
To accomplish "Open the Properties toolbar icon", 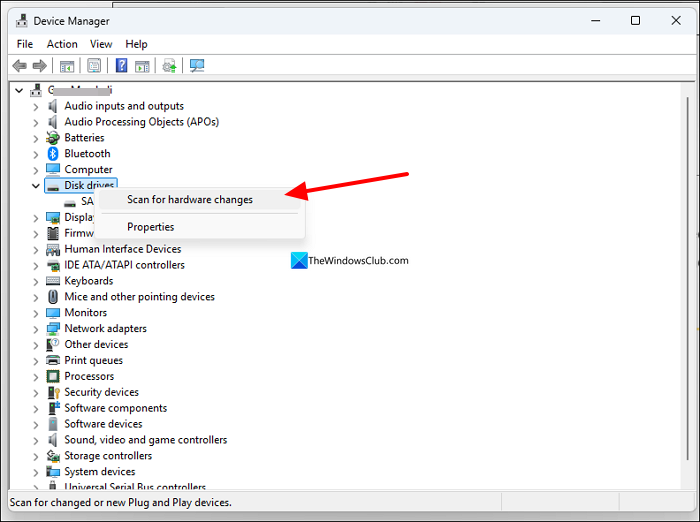I will click(94, 66).
